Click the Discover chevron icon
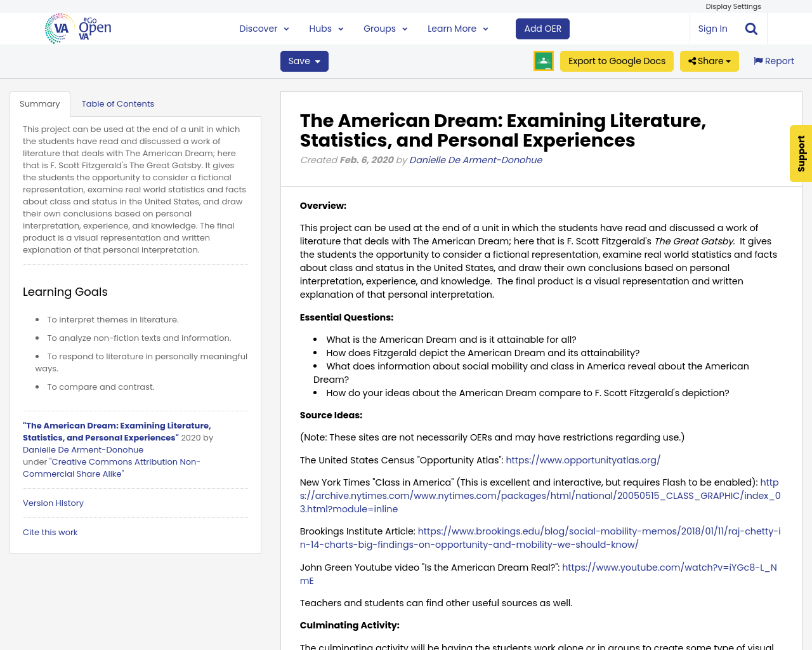 tap(285, 28)
